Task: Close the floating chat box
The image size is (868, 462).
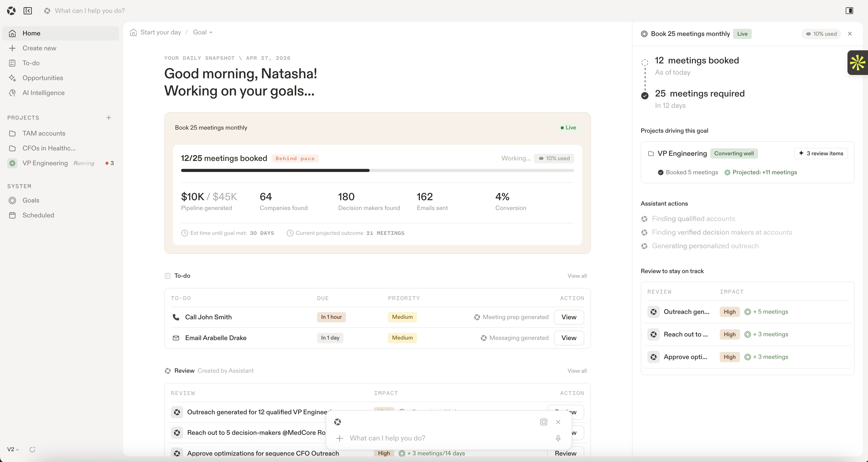Action: pyautogui.click(x=558, y=422)
